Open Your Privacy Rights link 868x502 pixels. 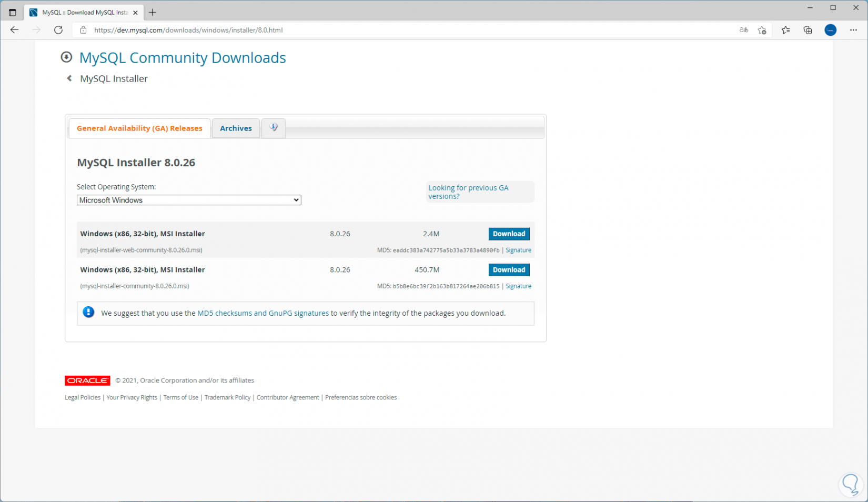[132, 397]
